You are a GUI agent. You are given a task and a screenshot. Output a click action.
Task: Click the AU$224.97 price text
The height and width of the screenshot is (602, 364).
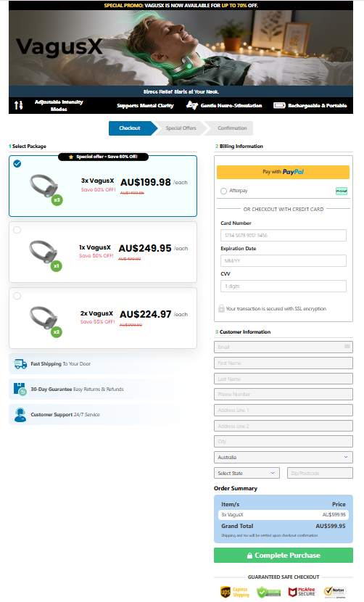(x=145, y=314)
